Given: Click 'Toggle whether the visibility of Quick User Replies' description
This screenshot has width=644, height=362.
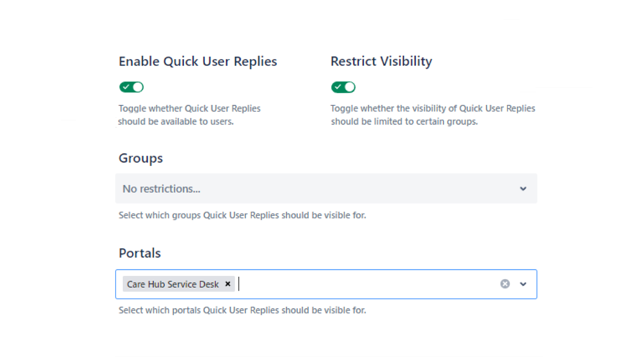Looking at the screenshot, I should point(433,115).
